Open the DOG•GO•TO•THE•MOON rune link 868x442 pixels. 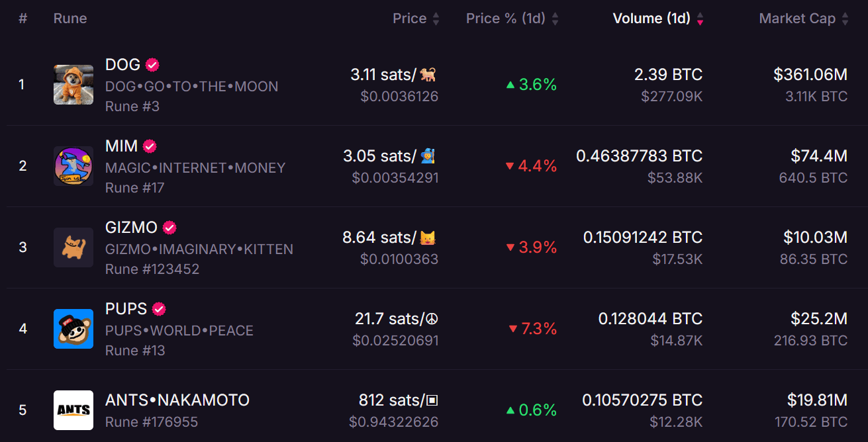(x=191, y=87)
